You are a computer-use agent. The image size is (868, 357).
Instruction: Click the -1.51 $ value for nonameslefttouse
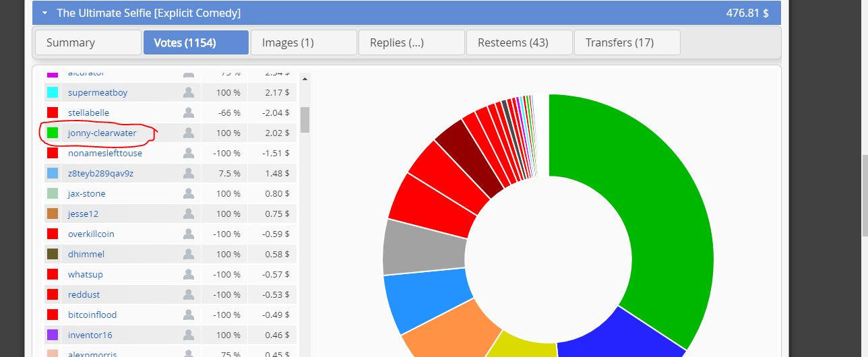click(x=276, y=153)
